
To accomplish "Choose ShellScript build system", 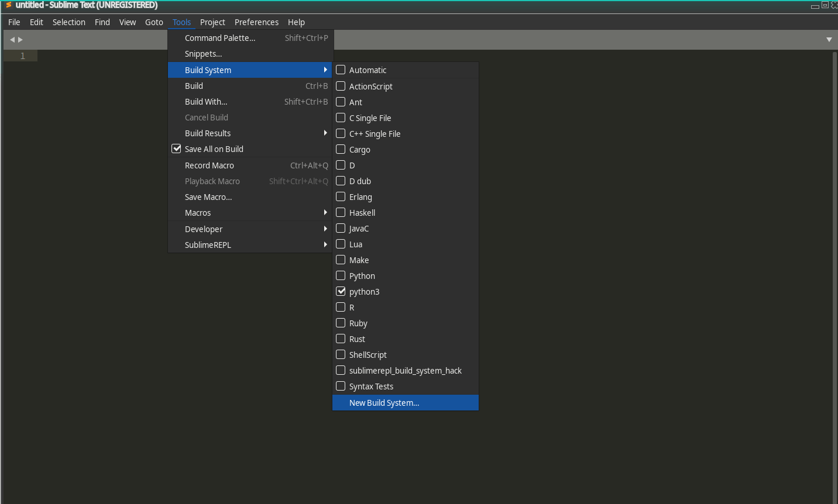I will point(406,354).
